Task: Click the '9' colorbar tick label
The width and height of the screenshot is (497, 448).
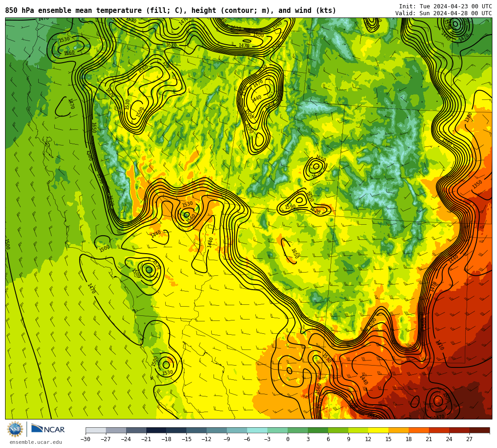Action: [348, 439]
